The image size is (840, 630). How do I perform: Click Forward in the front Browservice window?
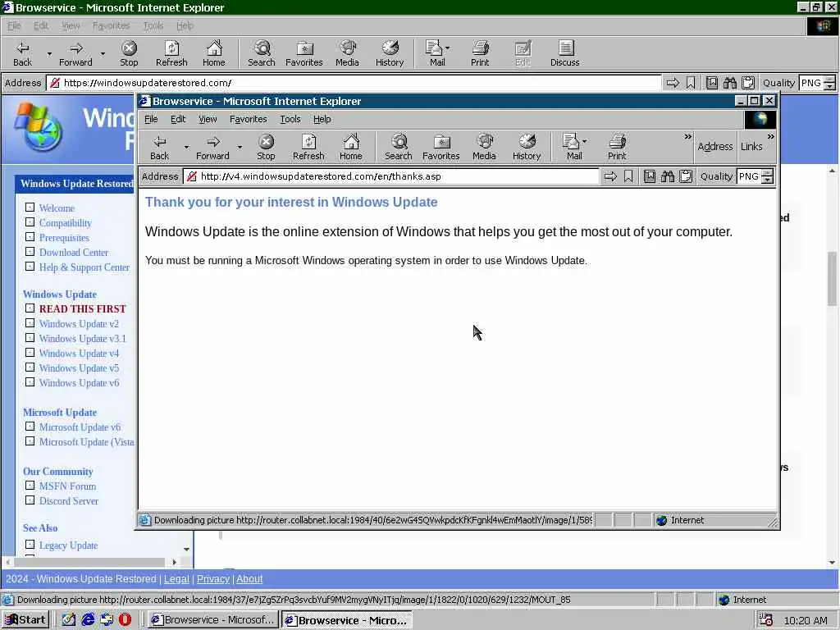point(212,148)
